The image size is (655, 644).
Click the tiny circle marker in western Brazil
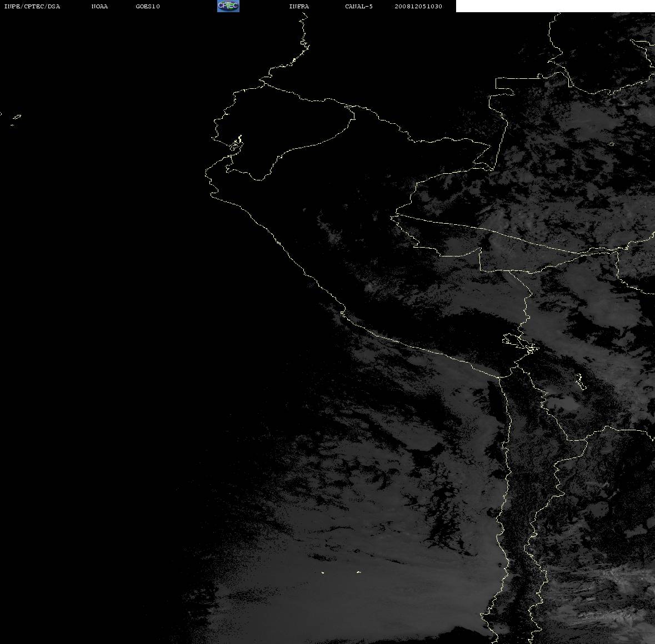611,144
